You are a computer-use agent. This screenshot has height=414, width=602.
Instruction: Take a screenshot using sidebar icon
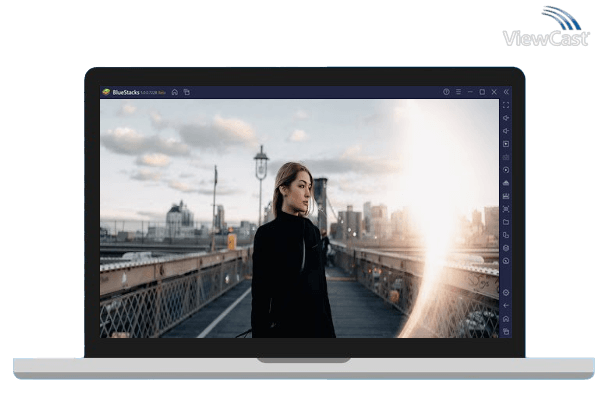[506, 209]
